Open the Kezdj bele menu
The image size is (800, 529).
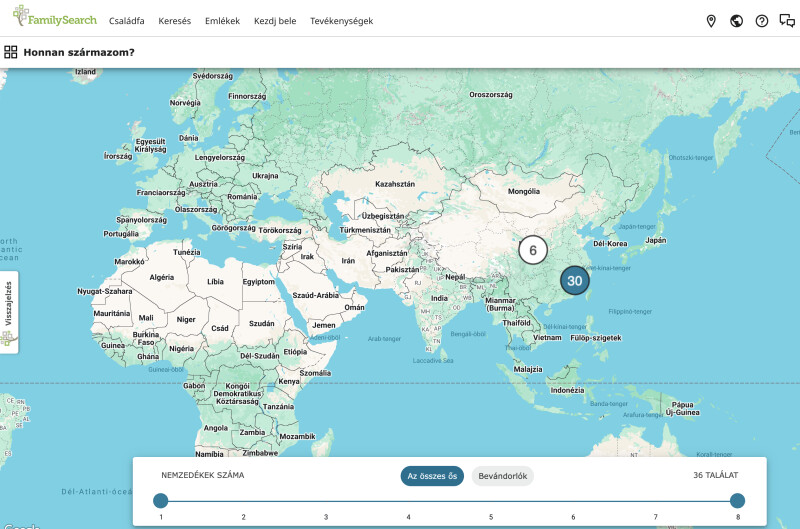[275, 21]
